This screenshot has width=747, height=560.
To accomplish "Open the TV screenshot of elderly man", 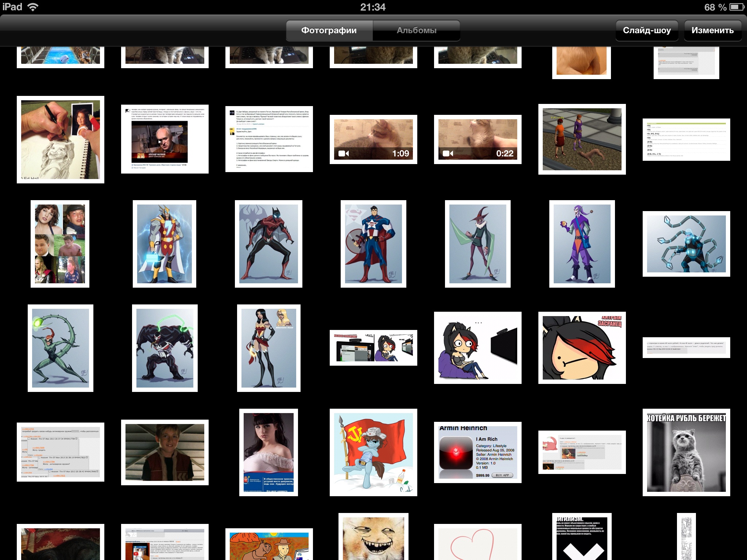I will tap(165, 139).
